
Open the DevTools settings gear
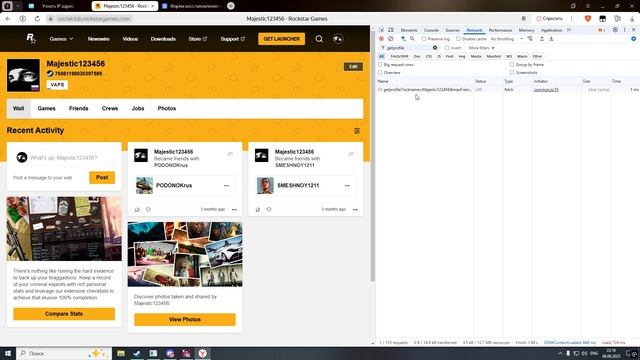pyautogui.click(x=615, y=30)
